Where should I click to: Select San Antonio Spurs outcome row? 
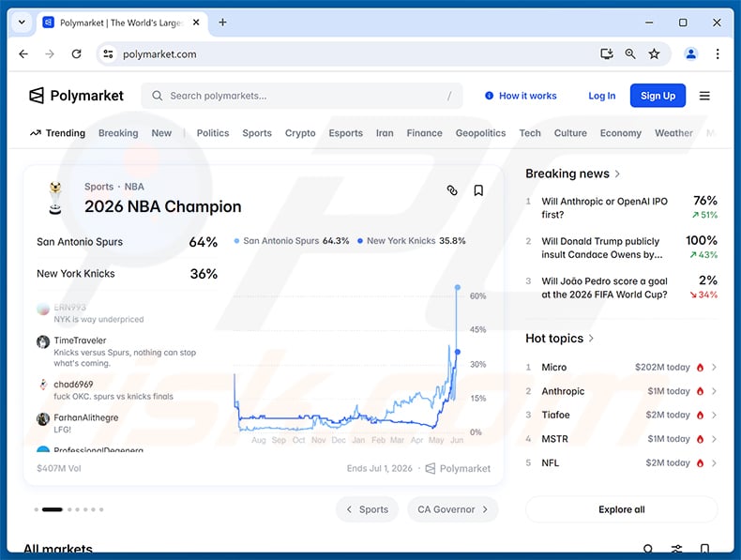(128, 242)
